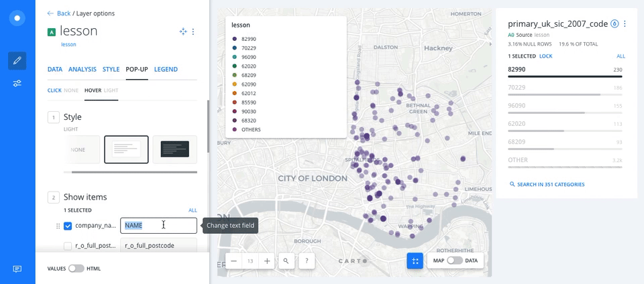
Task: Click the primary_uk_sic_2007_code widget title
Action: [x=557, y=23]
